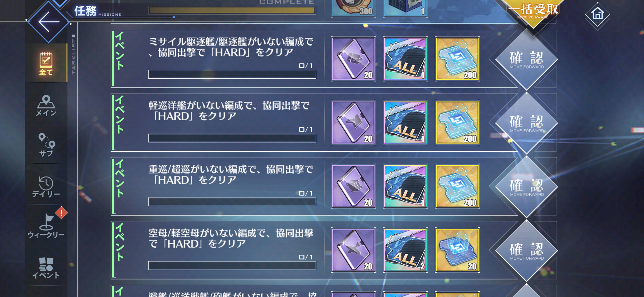Tap 確認 for light cruiser mission
Screen dimensions: 644x297
526,123
